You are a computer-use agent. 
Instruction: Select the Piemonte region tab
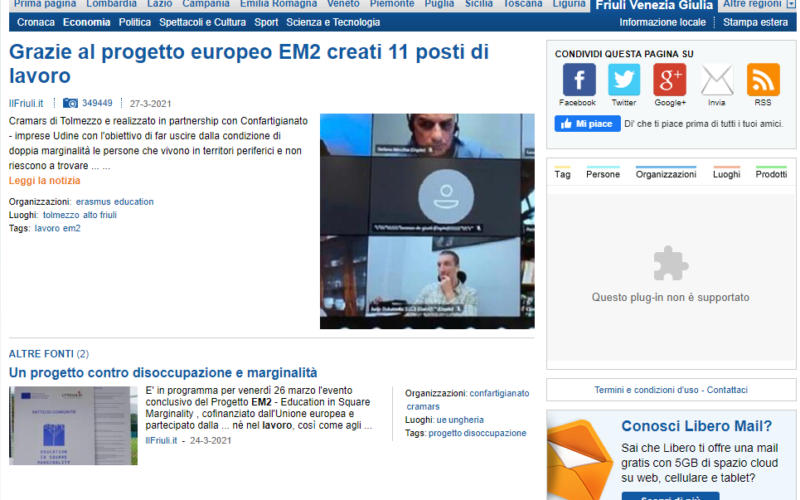pos(392,4)
